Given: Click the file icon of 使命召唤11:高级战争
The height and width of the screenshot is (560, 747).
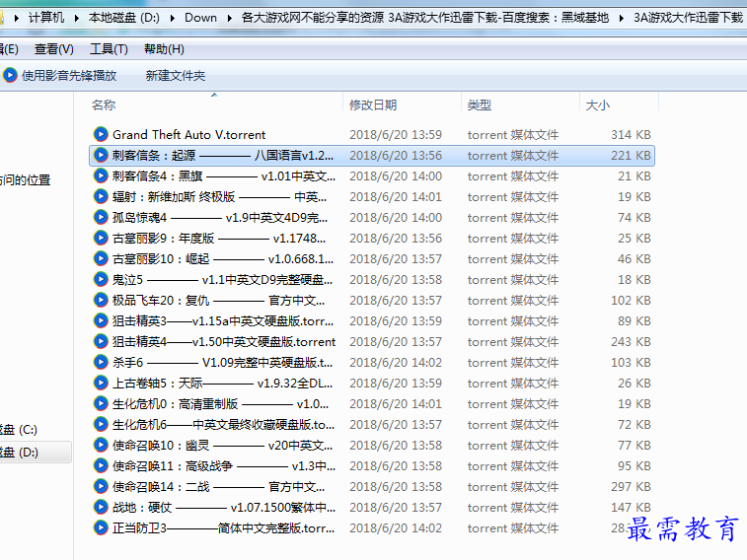Looking at the screenshot, I should tap(101, 465).
